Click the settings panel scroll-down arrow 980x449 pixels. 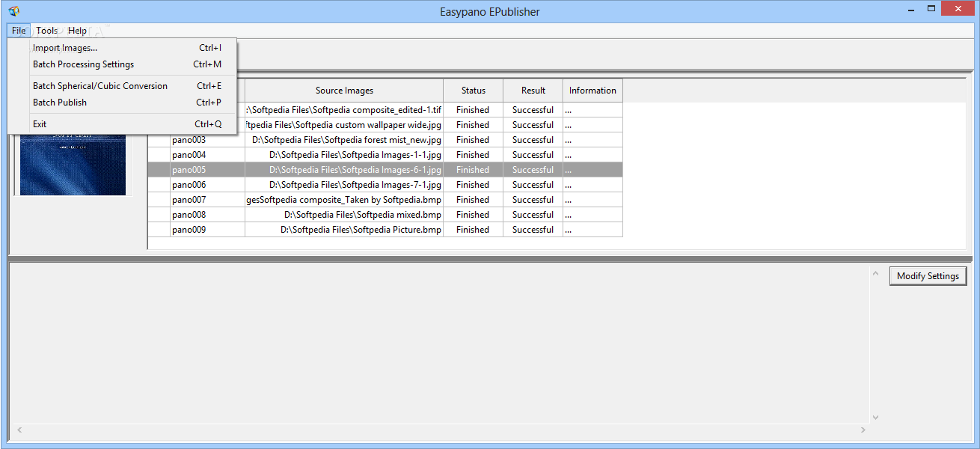876,418
